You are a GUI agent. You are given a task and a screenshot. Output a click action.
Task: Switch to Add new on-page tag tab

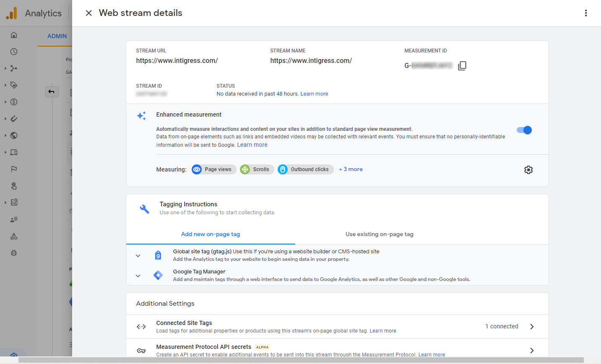coord(211,234)
